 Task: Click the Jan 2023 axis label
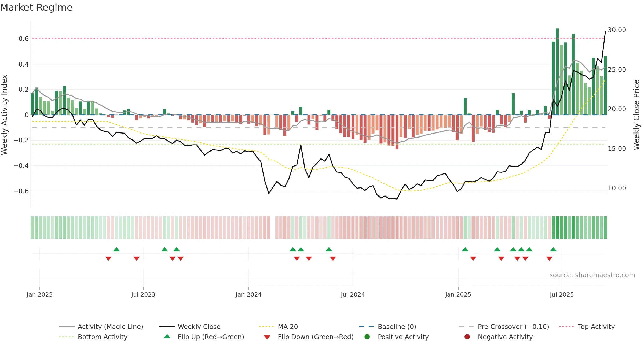point(40,294)
